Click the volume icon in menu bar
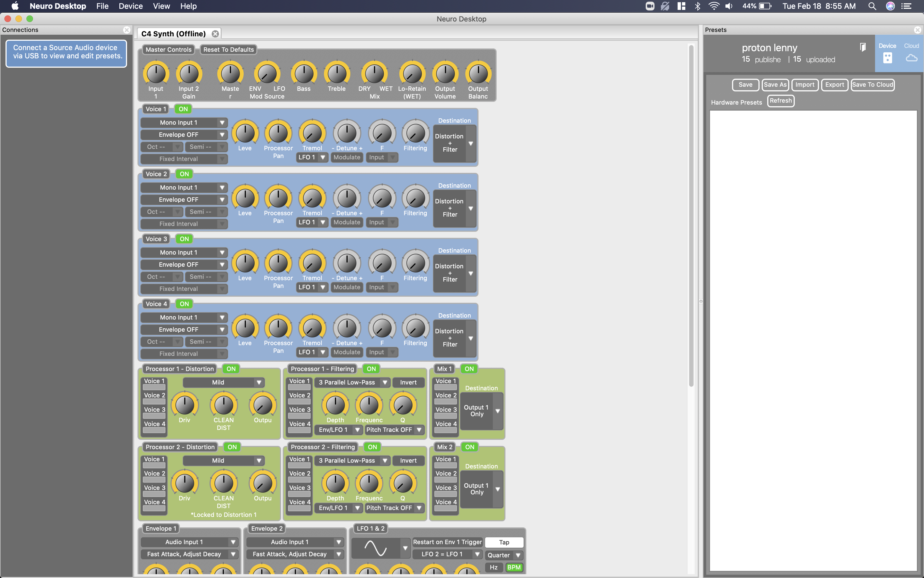This screenshot has height=578, width=924. pos(729,6)
